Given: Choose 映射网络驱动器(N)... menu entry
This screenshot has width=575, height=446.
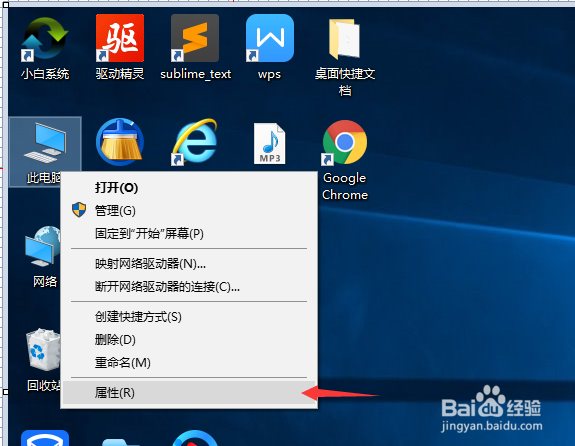Looking at the screenshot, I should 189,264.
